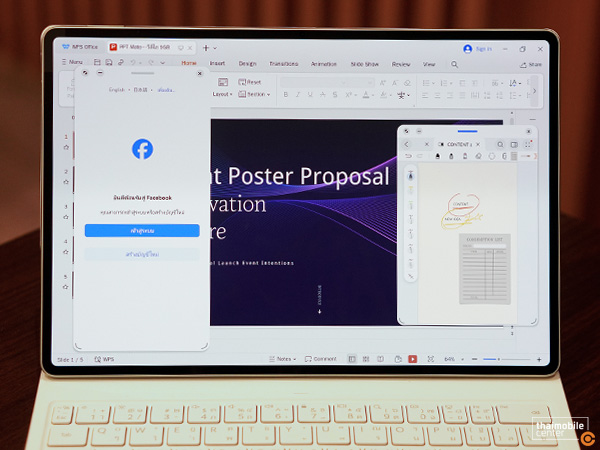
Task: Click the Sign in link
Action: (484, 49)
